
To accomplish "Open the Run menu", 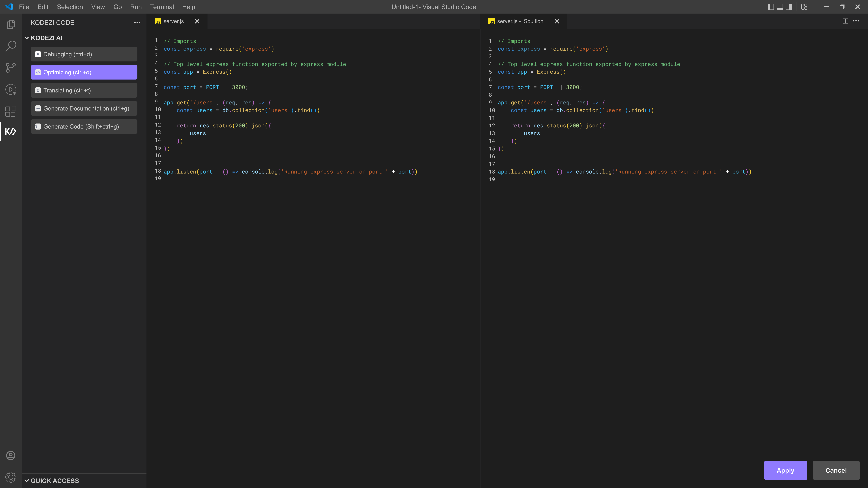I will [x=136, y=7].
